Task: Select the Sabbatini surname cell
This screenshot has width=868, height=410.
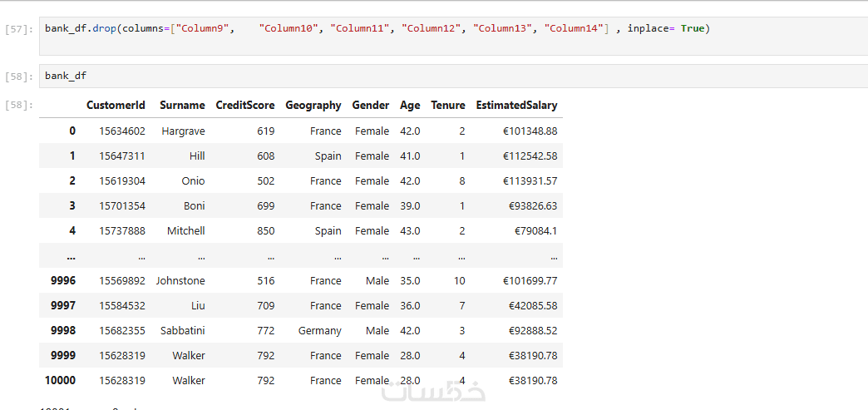Action: (182, 330)
